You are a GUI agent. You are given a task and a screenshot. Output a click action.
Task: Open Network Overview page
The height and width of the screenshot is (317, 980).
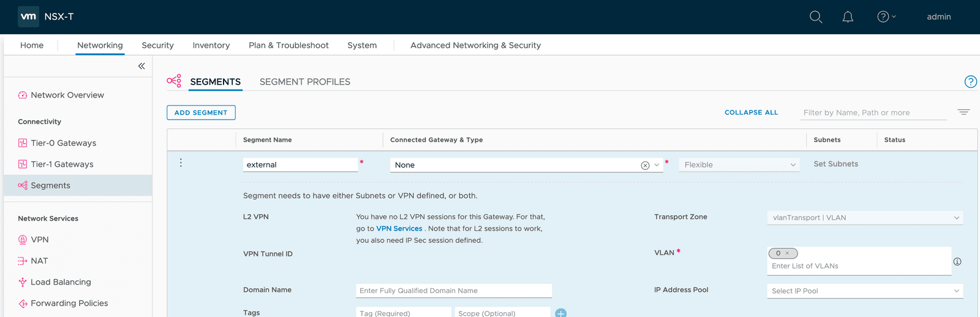[x=67, y=95]
